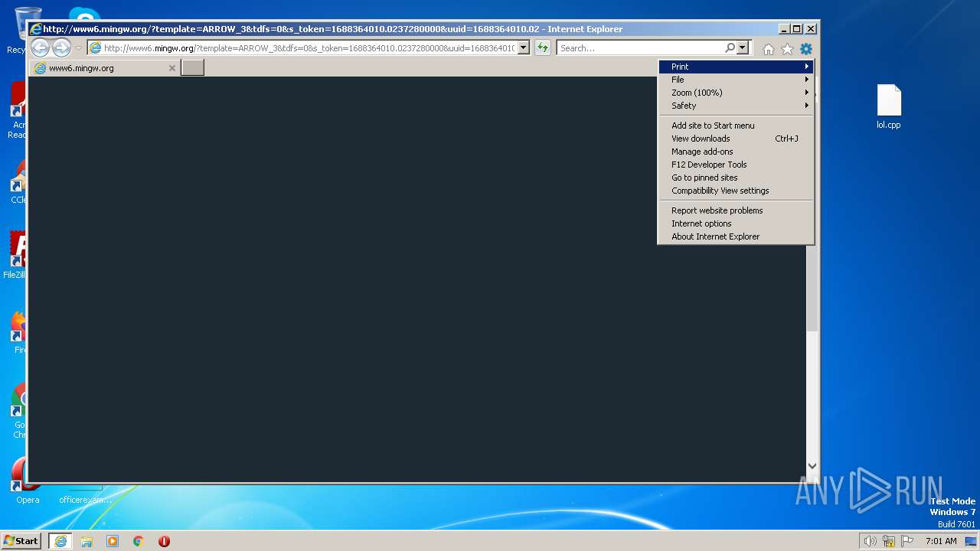Click the Action Center flag icon
This screenshot has height=551, width=980.
tap(907, 541)
